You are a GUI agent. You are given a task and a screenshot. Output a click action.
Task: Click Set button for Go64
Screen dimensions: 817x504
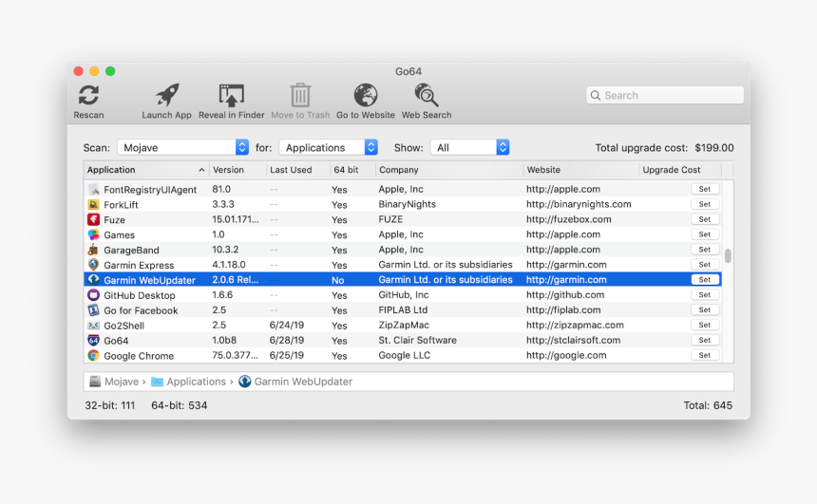point(705,340)
